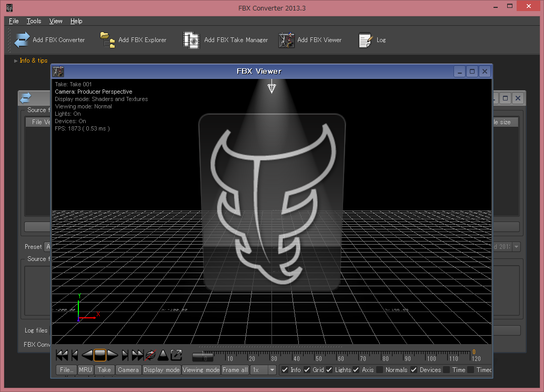
Task: Click the Stop playback button
Action: 100,355
